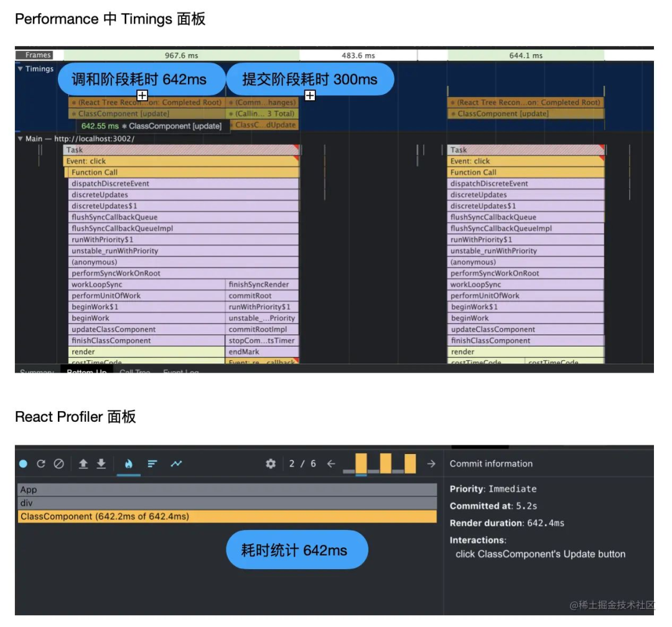Click the endMark bar

point(262,351)
